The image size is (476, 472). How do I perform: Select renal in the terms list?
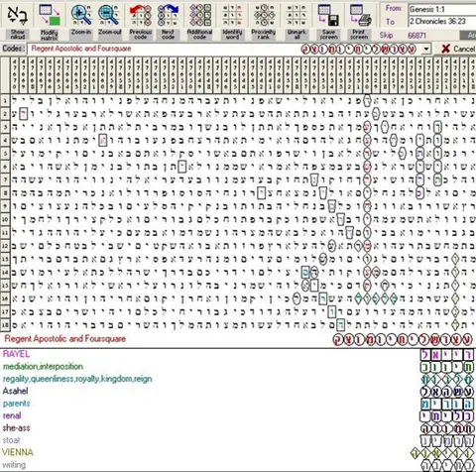pyautogui.click(x=12, y=415)
